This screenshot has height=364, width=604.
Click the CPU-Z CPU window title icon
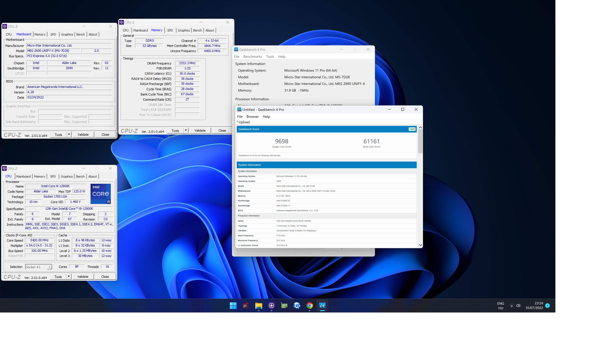tap(4, 168)
